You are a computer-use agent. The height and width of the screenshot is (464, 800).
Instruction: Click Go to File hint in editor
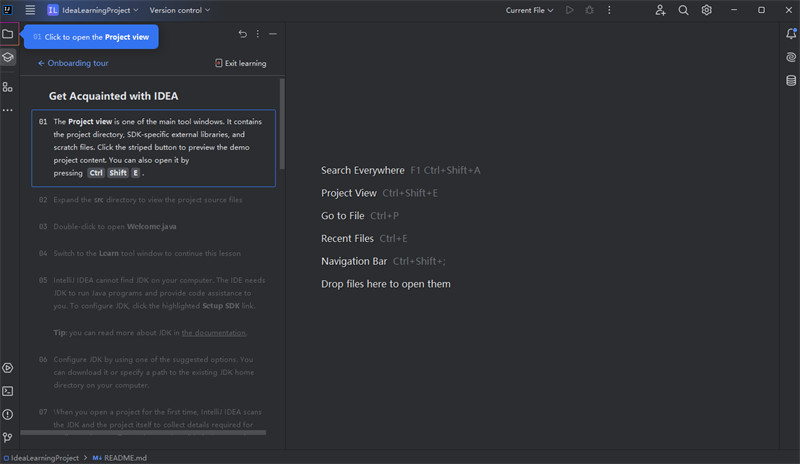[360, 216]
